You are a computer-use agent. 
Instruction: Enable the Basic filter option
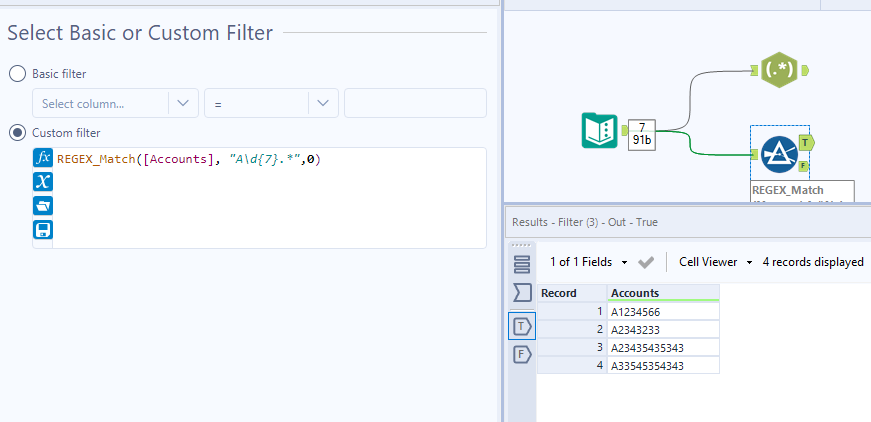point(17,74)
